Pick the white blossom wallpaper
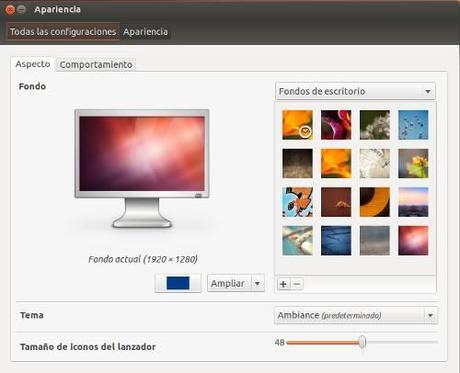The image size is (460, 373). (x=375, y=125)
